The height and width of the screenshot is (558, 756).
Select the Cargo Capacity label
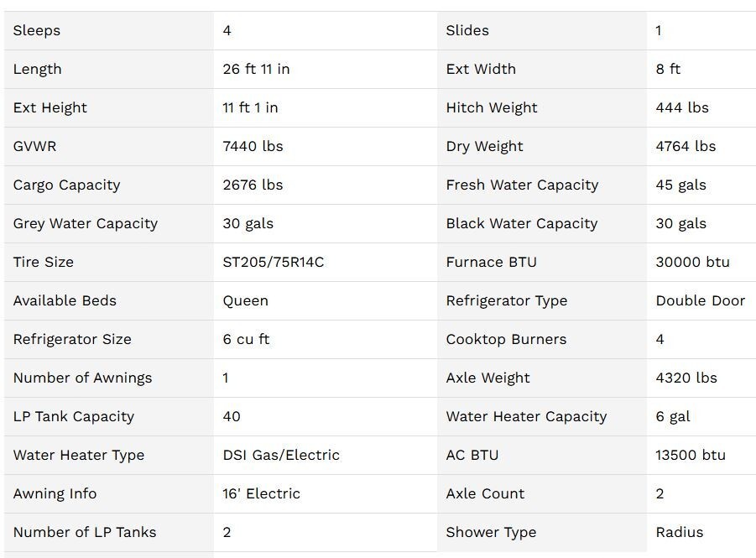click(66, 185)
